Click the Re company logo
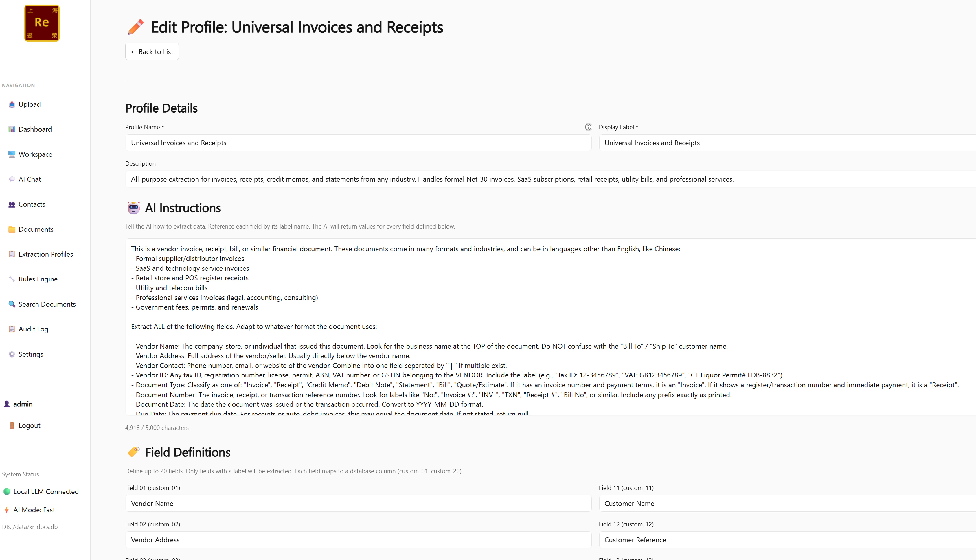The image size is (976, 560). [42, 23]
